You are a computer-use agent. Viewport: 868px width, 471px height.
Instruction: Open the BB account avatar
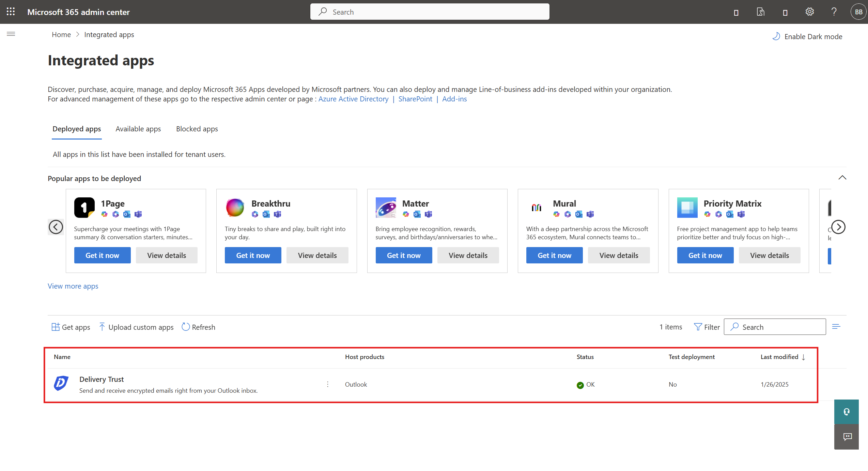(x=859, y=12)
